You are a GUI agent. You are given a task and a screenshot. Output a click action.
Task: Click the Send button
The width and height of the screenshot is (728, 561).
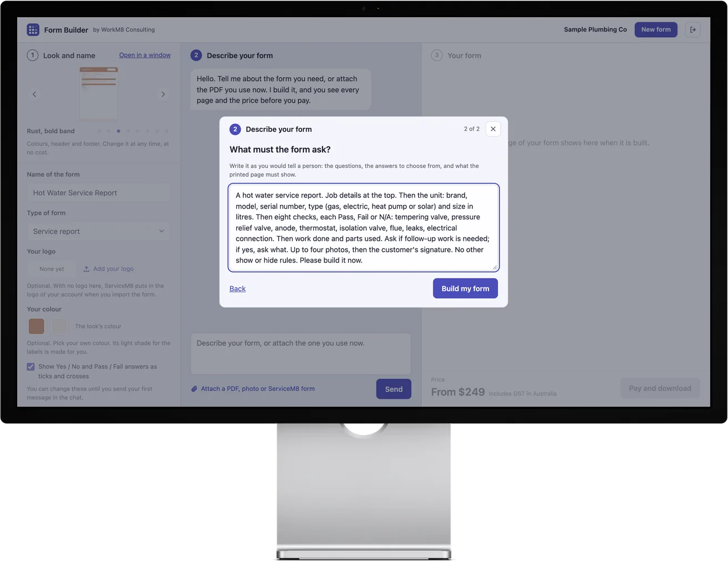[394, 389]
